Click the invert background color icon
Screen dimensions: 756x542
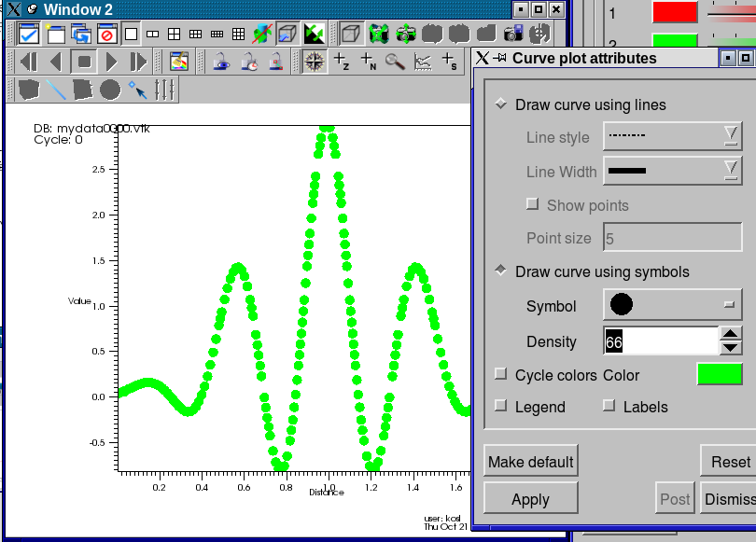click(x=315, y=35)
